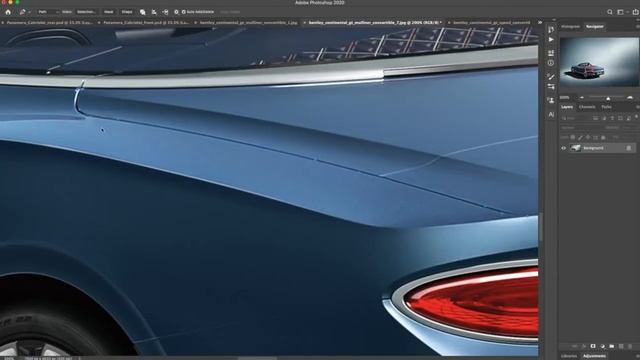This screenshot has width=640, height=360.
Task: Select the Background layer thumbnail
Action: 576,148
